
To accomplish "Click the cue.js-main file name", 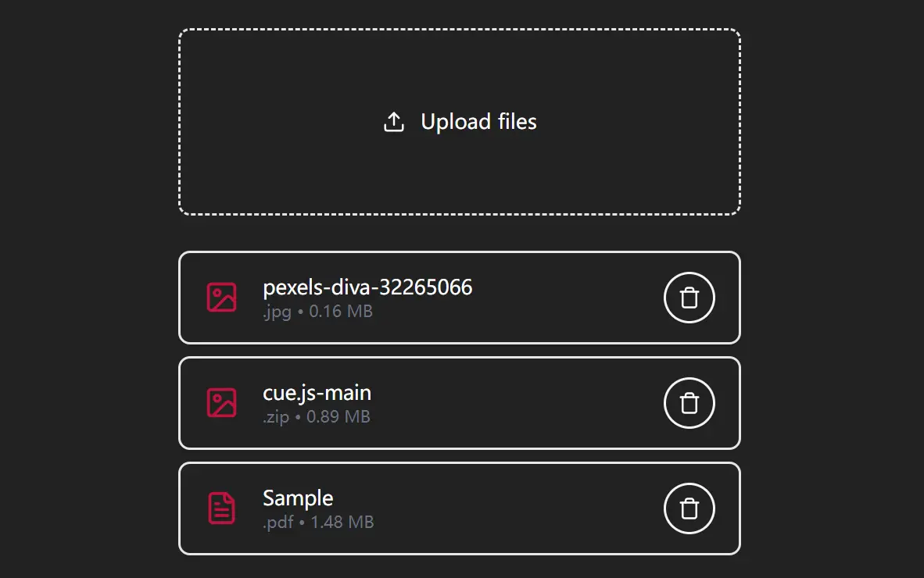I will (317, 393).
